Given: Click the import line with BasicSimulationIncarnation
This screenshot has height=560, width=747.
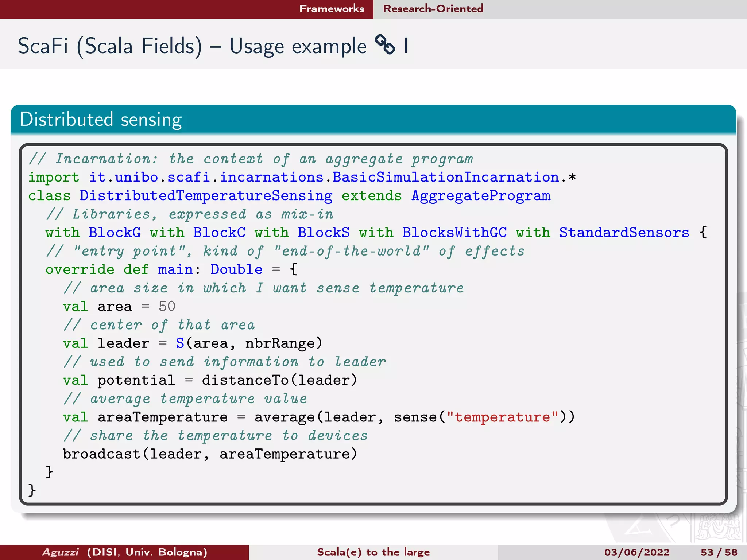Looking at the screenshot, I should click(302, 177).
